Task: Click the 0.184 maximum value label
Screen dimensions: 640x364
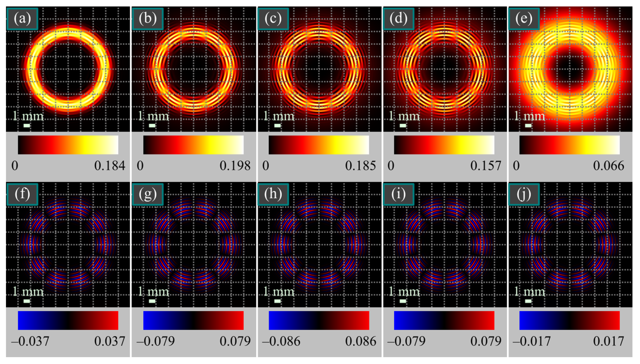Action: pos(109,166)
